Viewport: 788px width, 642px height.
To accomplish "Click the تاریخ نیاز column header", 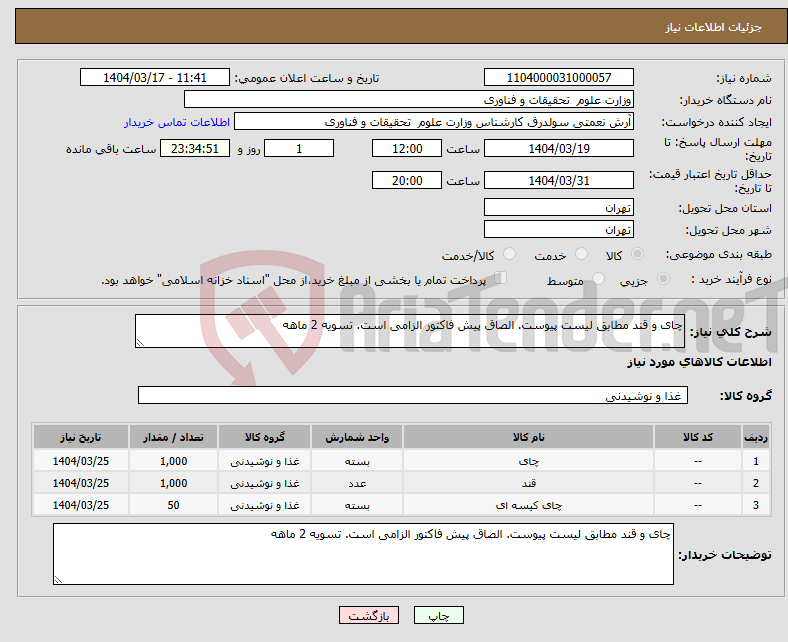I will (x=80, y=437).
